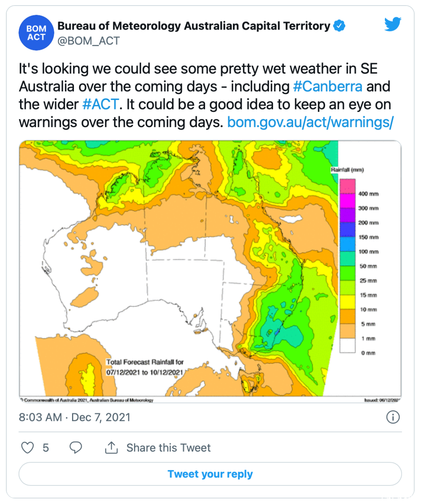The height and width of the screenshot is (504, 425).
Task: Click the 10 mm yellow legend swatch
Action: (x=348, y=302)
